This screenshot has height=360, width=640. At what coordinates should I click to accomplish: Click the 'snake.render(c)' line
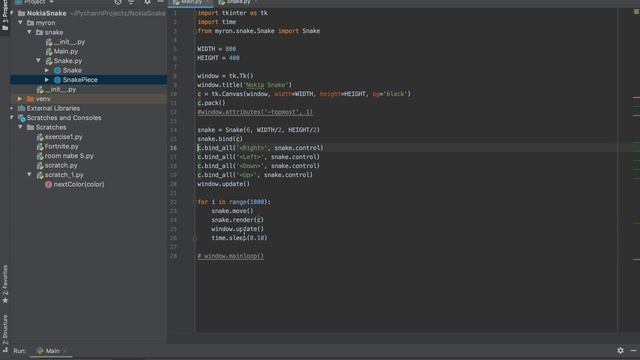coord(238,220)
